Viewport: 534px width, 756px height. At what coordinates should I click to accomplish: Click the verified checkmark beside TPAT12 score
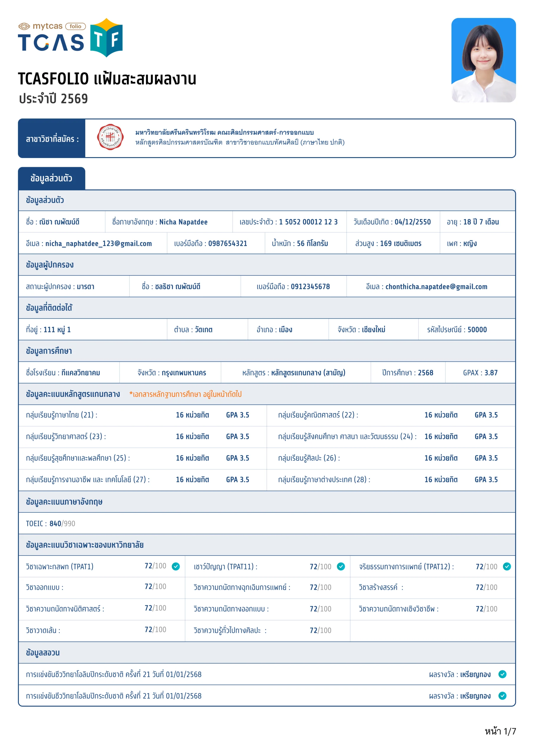507,566
